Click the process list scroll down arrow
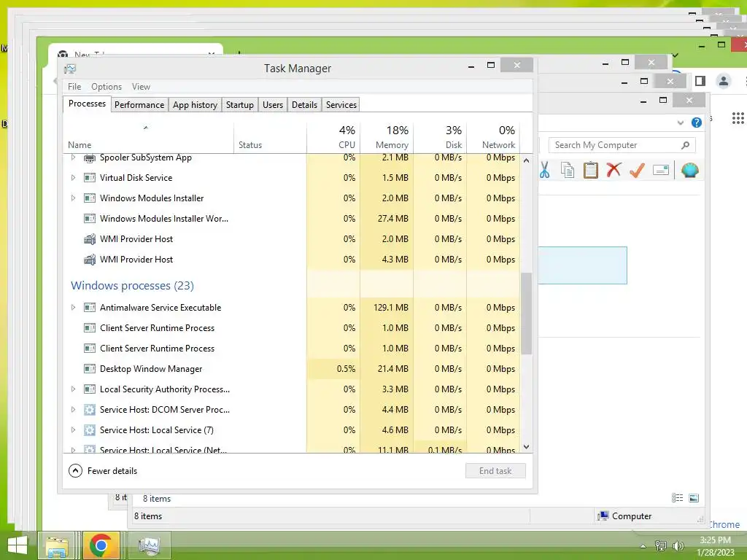This screenshot has height=560, width=747. click(527, 447)
